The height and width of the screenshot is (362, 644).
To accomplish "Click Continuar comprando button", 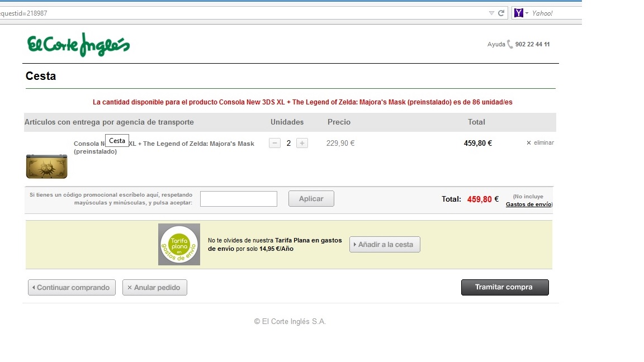I will pyautogui.click(x=72, y=287).
